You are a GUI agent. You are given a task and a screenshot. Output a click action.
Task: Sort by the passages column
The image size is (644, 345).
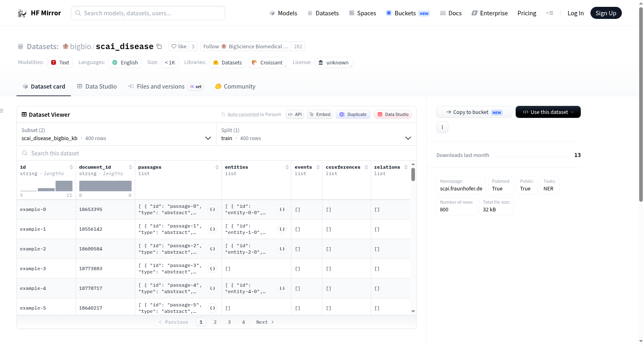pos(217,167)
